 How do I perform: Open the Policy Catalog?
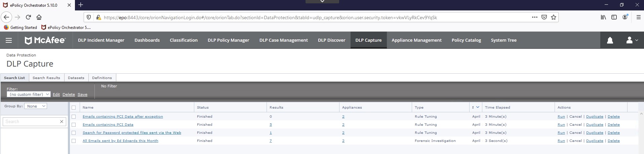pyautogui.click(x=466, y=40)
